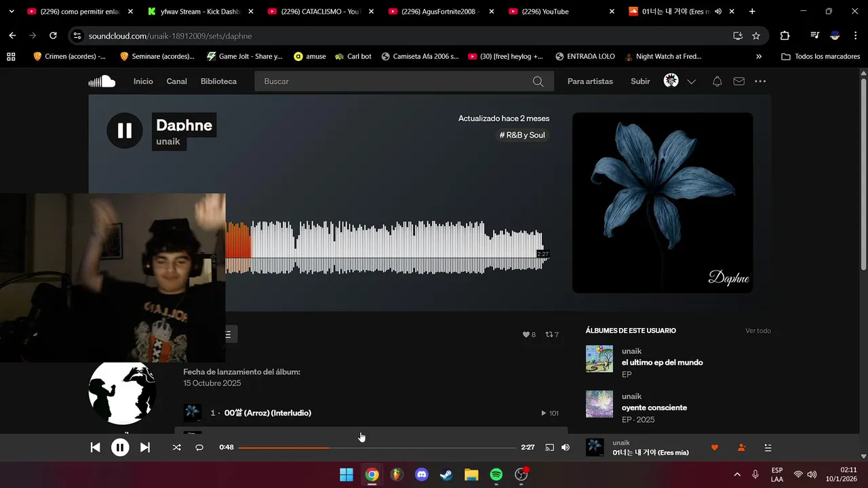The image size is (868, 488).
Task: Pause playback with the large Daphne pause button
Action: (x=125, y=130)
